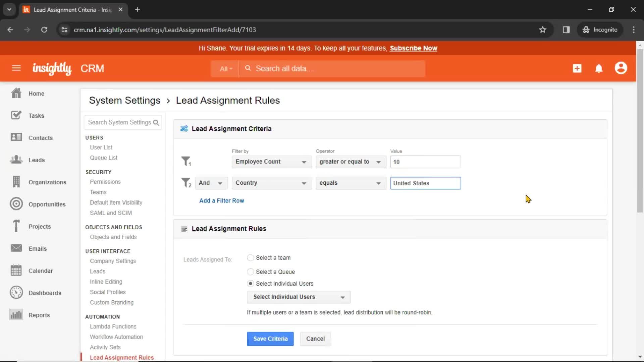
Task: Click the search magnifier in System Settings
Action: (x=156, y=123)
